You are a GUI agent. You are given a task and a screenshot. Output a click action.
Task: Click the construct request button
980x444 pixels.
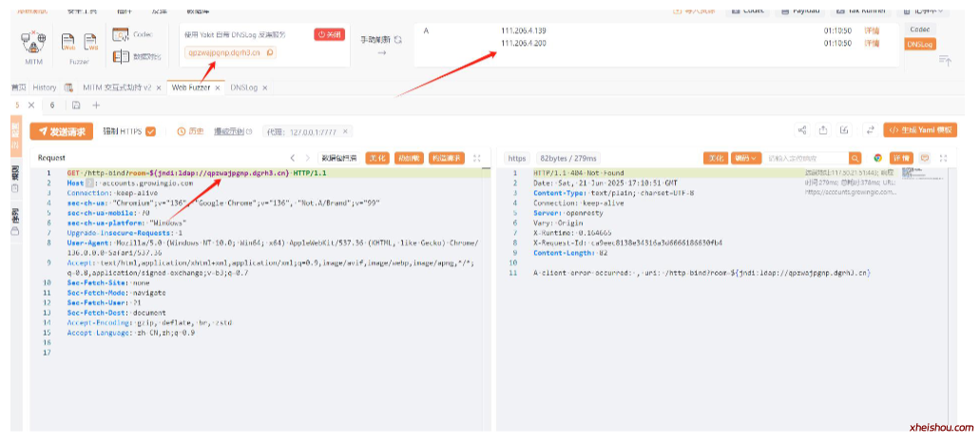[447, 158]
